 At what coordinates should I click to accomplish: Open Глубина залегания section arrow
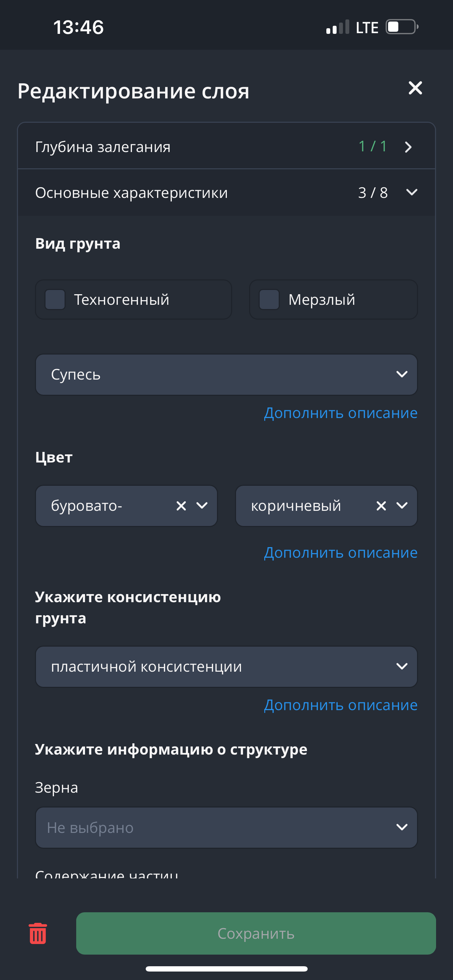pos(409,147)
